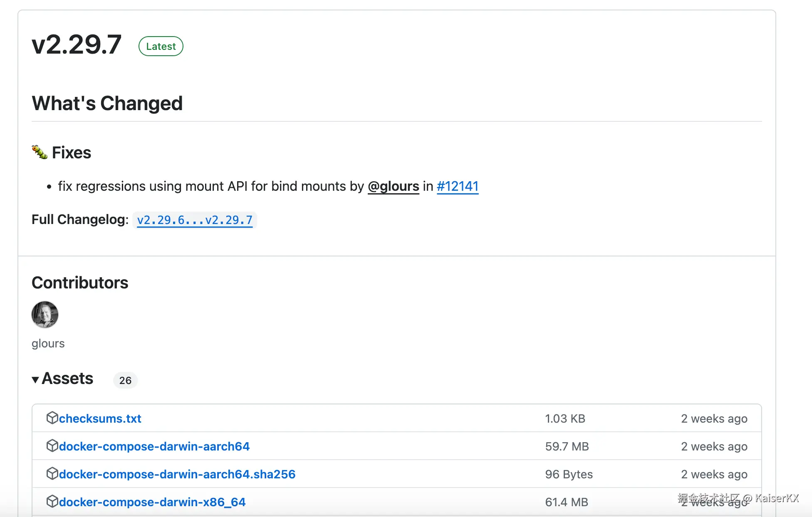Click the Assets heading text
Viewport: 812px width, 517px height.
tap(67, 379)
